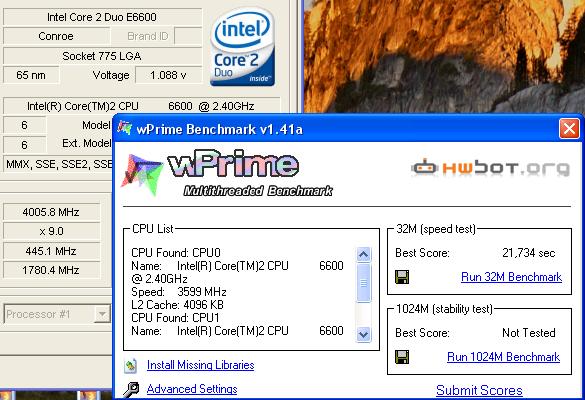Open the hwbot.org logo link
The image size is (585, 400).
(491, 168)
